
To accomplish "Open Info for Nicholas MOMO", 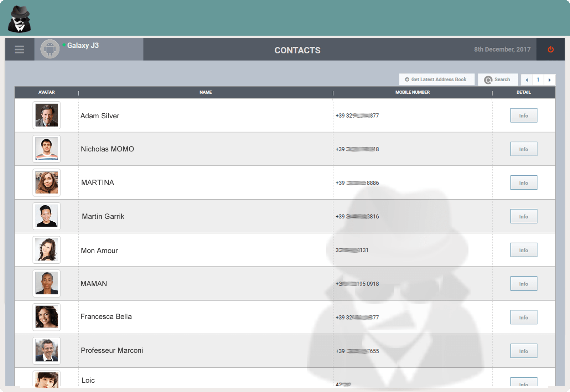I will point(523,149).
